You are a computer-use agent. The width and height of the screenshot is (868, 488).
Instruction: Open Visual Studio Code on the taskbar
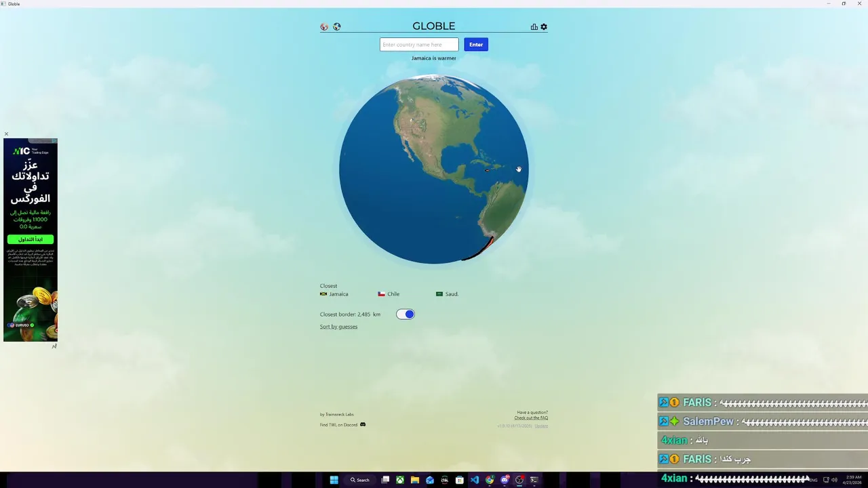click(x=475, y=480)
